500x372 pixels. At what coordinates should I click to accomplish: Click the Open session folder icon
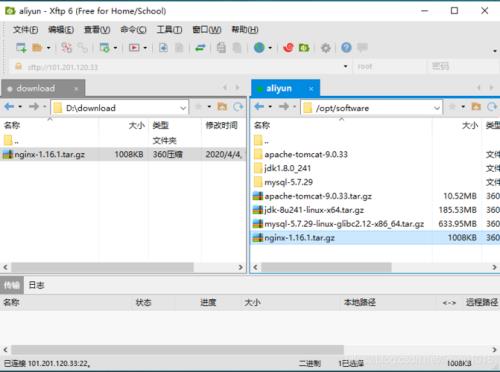pyautogui.click(x=37, y=48)
